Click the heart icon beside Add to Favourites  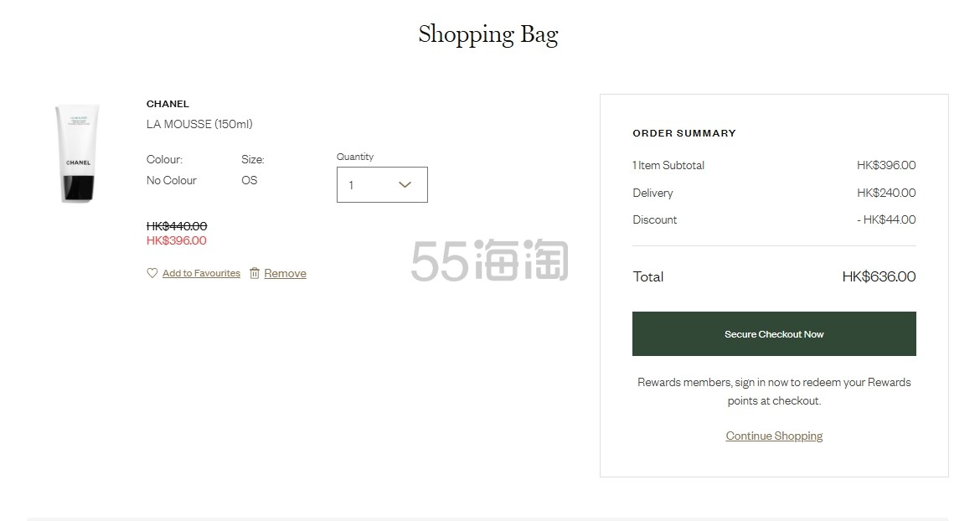coord(152,273)
